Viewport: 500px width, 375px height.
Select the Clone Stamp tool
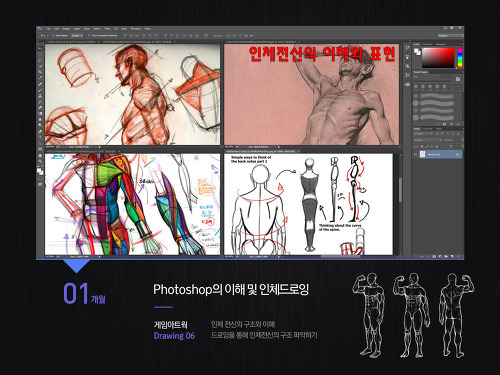[x=41, y=95]
